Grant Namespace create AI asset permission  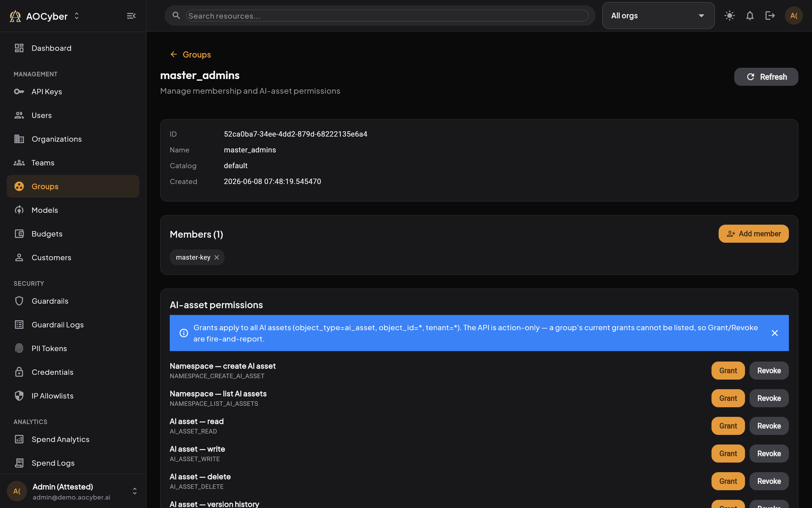point(728,370)
